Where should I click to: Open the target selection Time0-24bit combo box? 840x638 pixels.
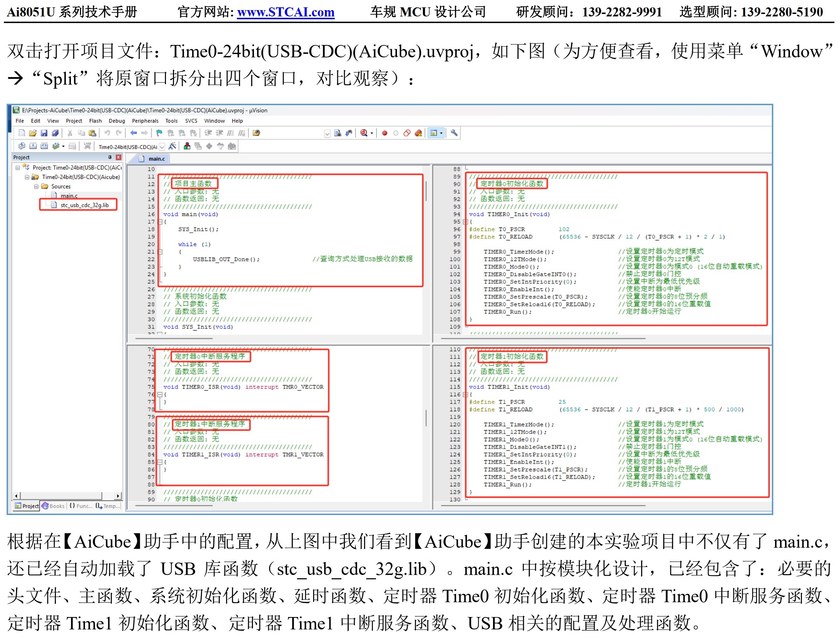[131, 147]
